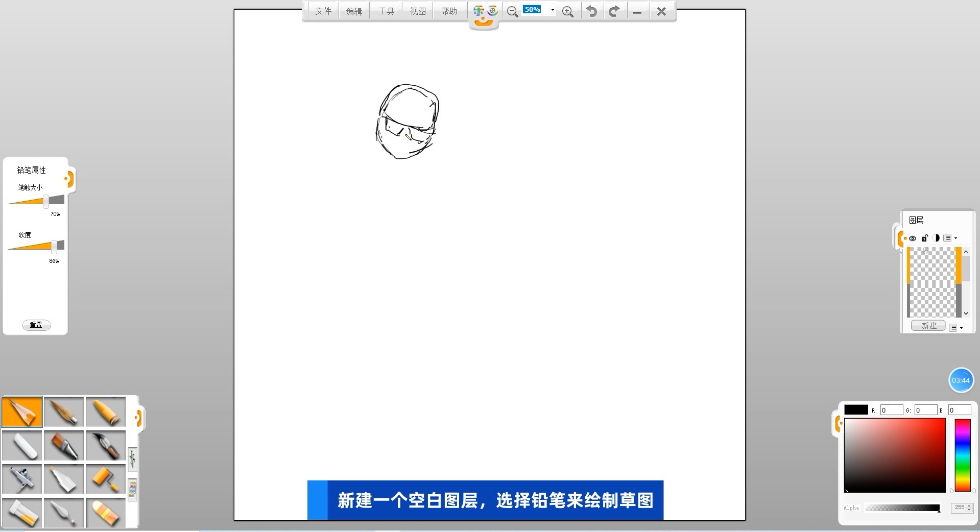Screen dimensions: 980x532
Task: Select the pencil tool
Action: 22,412
